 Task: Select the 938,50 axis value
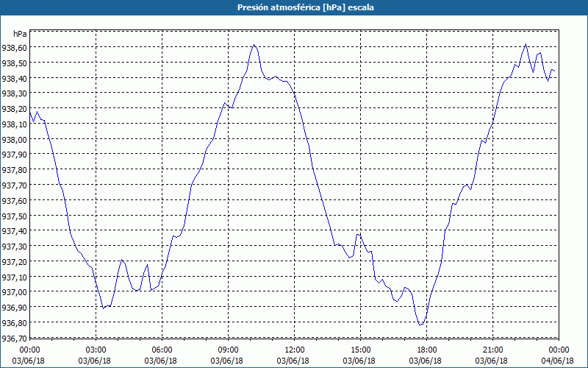[14, 63]
